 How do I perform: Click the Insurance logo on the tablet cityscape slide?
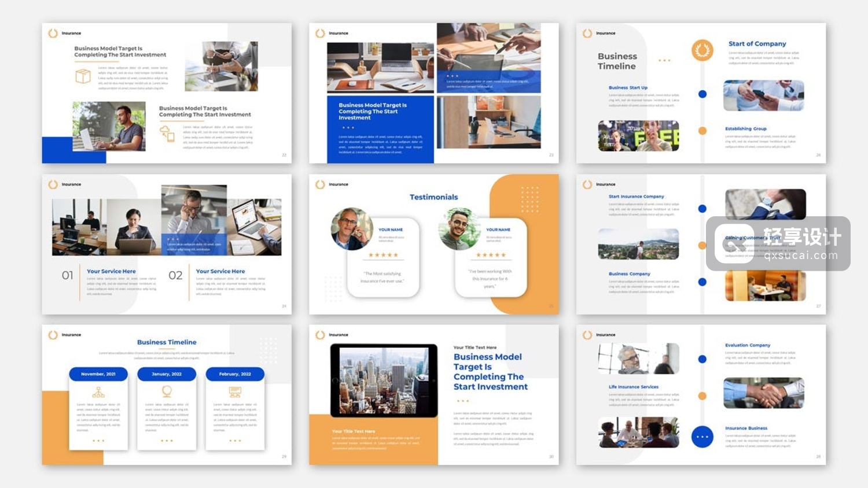332,335
